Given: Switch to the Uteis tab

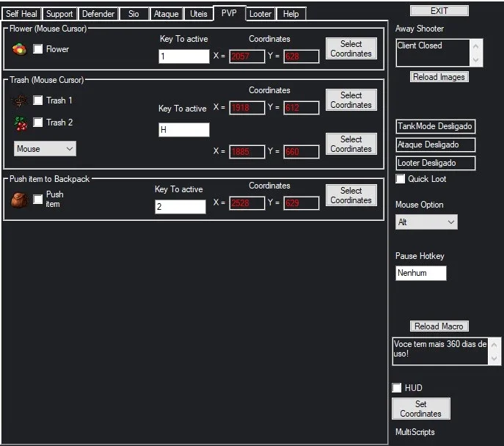Looking at the screenshot, I should 199,14.
